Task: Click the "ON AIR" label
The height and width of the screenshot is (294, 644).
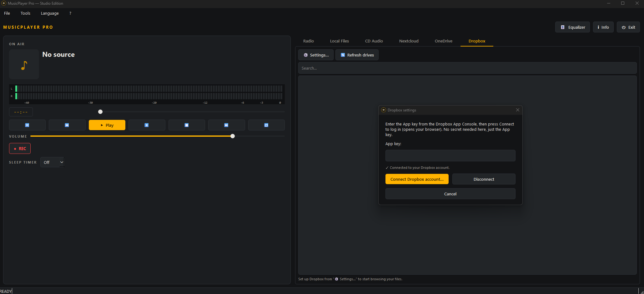Action: tap(17, 44)
